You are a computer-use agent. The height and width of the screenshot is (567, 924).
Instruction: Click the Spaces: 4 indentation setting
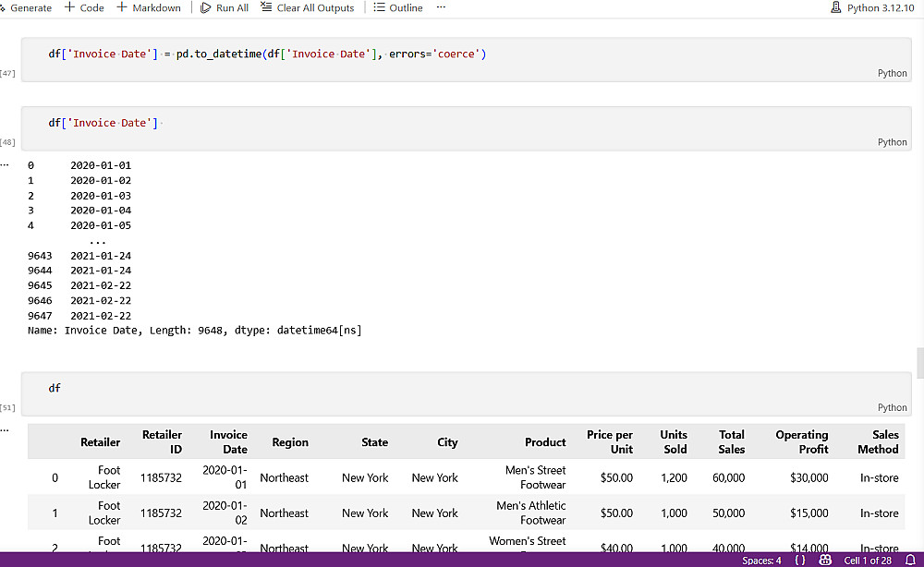[x=761, y=561]
